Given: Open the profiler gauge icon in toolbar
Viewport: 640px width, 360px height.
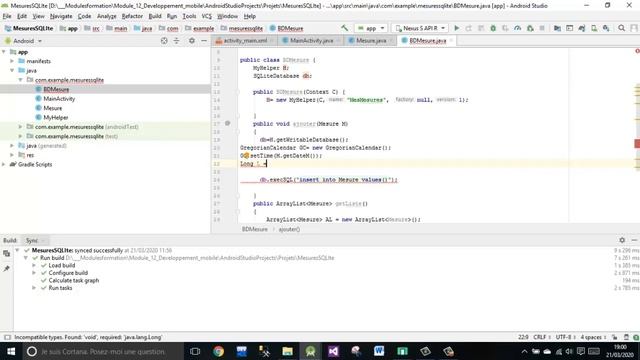Looking at the screenshot, I should tap(518, 28).
